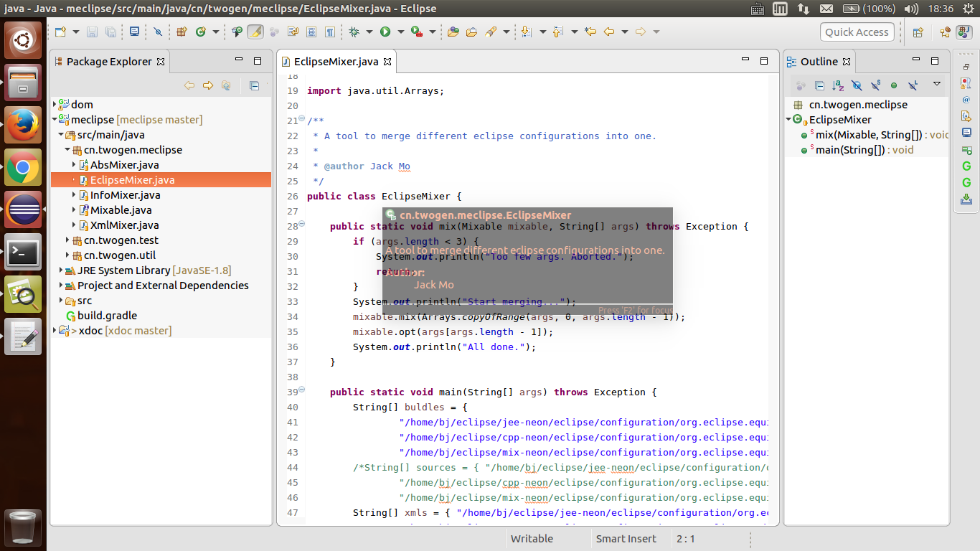Toggle Mark Occurrences highlighter button

255,32
